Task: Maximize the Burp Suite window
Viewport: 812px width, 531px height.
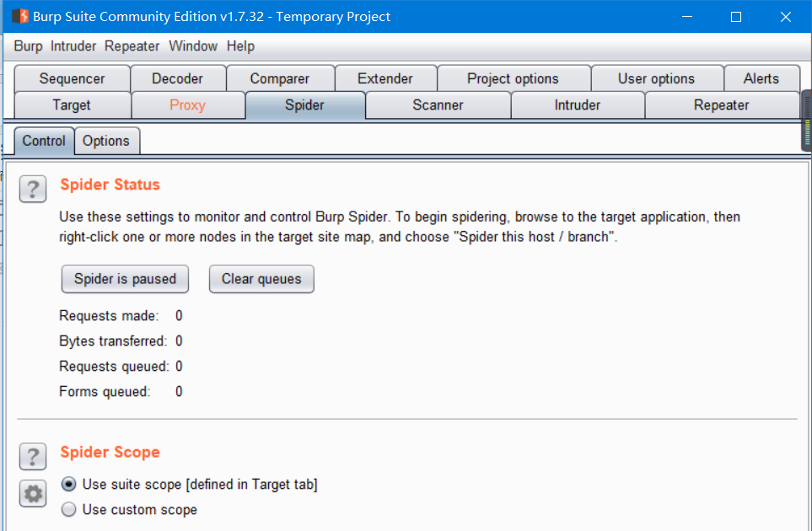Action: tap(736, 17)
